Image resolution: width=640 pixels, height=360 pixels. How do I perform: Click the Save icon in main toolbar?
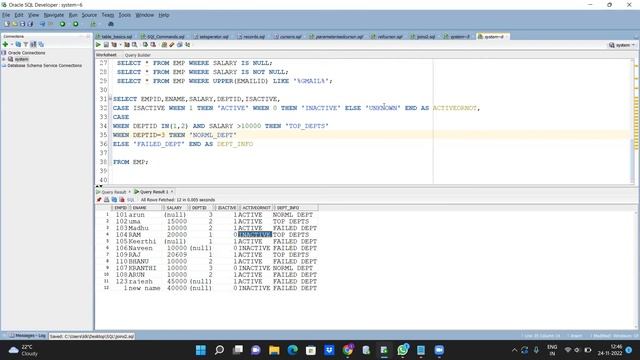(22, 24)
